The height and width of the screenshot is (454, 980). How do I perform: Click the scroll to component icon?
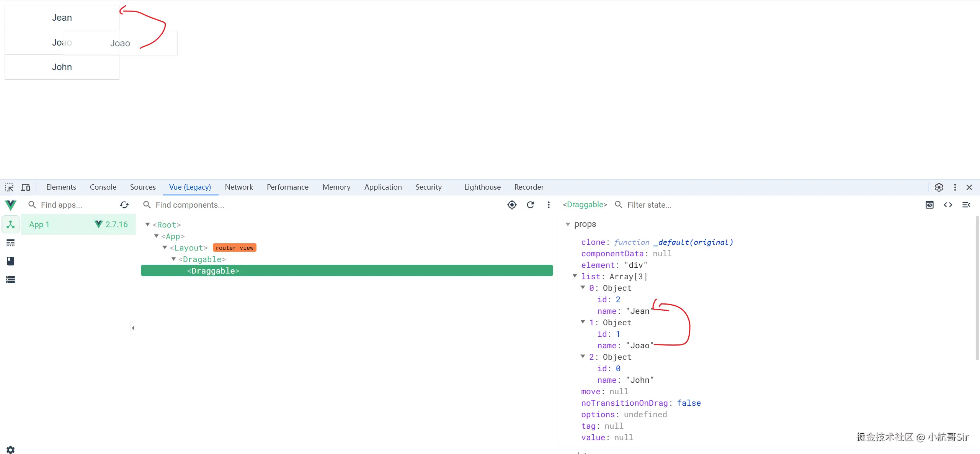click(929, 205)
